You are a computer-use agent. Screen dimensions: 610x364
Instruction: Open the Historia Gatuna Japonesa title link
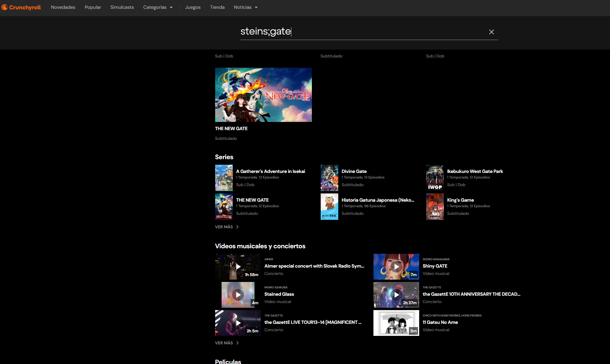tap(378, 200)
